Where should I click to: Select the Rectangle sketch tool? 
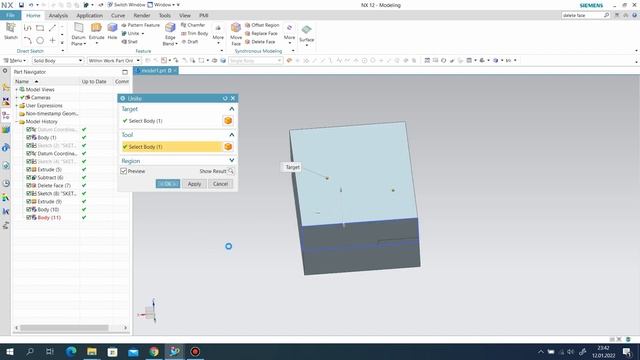point(40,28)
